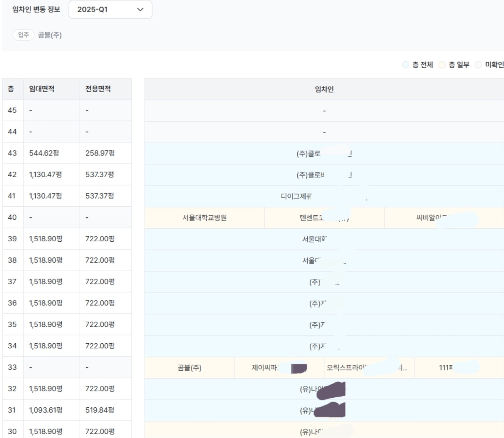Click 1,093.61평 rental area on floor 31
Image resolution: width=504 pixels, height=438 pixels.
[46, 410]
